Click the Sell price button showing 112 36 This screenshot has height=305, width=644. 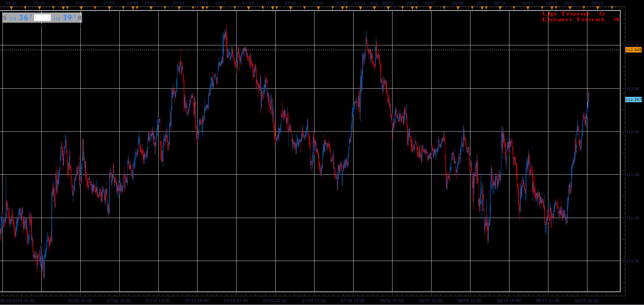coord(18,18)
